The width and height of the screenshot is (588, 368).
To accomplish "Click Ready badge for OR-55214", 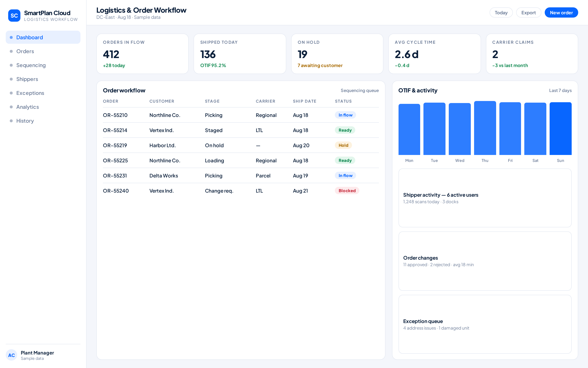I will pyautogui.click(x=345, y=130).
